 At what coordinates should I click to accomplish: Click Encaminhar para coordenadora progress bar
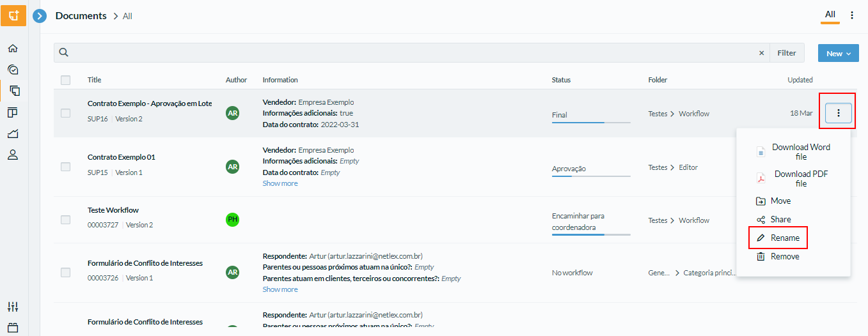click(x=591, y=234)
